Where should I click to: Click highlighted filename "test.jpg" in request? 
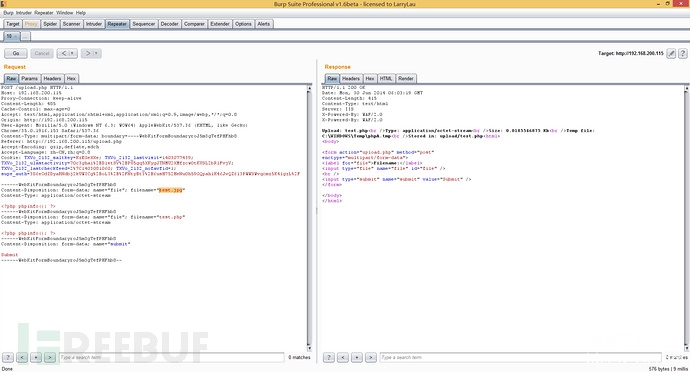[x=171, y=190]
